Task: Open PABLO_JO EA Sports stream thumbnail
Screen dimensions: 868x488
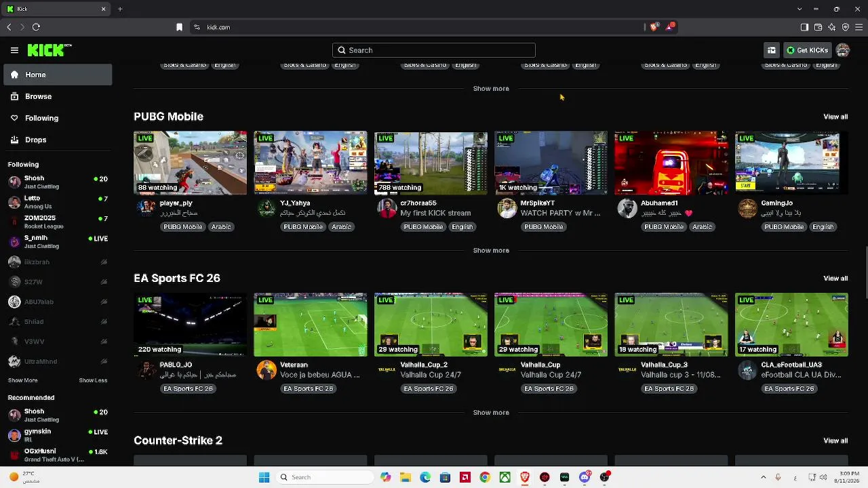Action: point(191,325)
